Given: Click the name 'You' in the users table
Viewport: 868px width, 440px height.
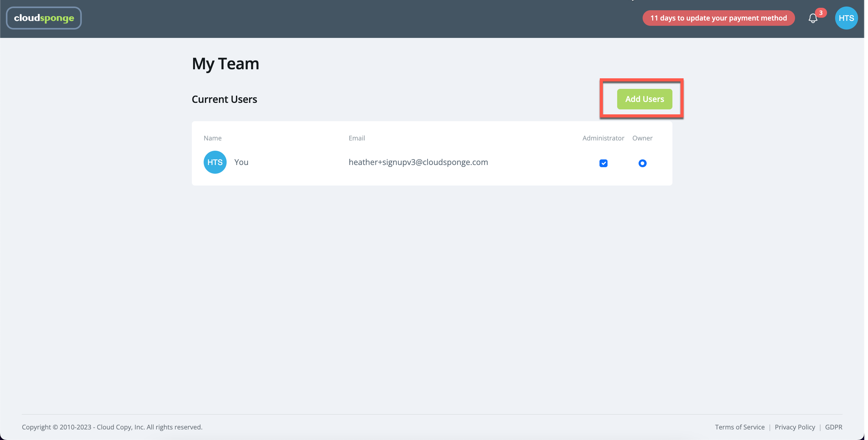Looking at the screenshot, I should (x=241, y=162).
